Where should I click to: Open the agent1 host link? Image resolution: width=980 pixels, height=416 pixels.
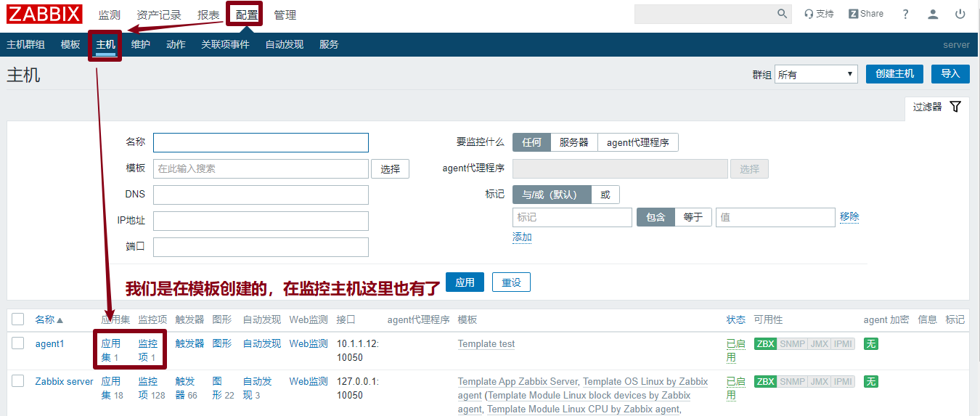49,343
